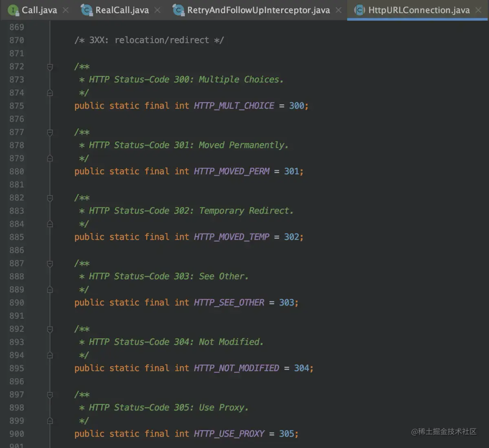Click line number 895 in gutter
The width and height of the screenshot is (489, 448).
(17, 369)
